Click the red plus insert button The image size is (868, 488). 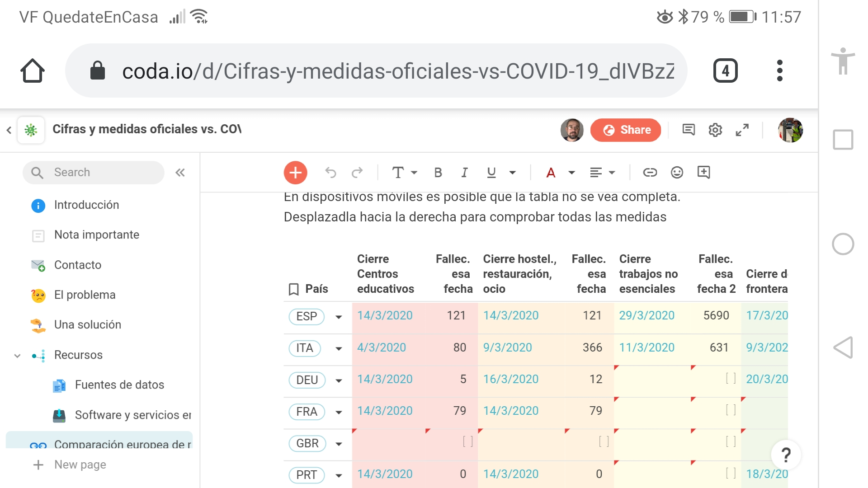295,173
